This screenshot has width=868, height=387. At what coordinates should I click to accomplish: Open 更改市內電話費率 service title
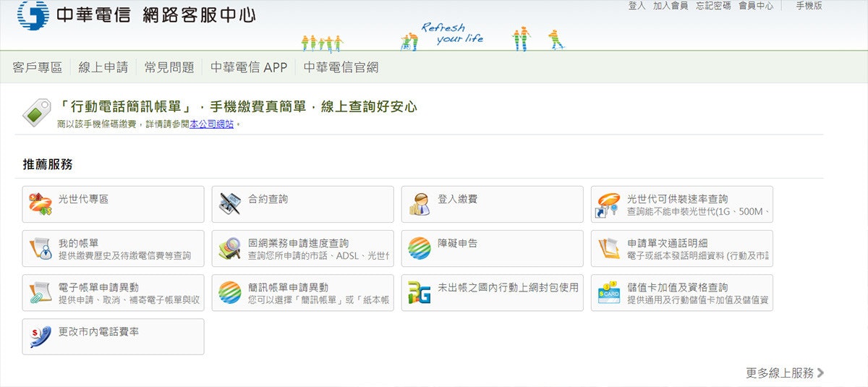point(98,331)
